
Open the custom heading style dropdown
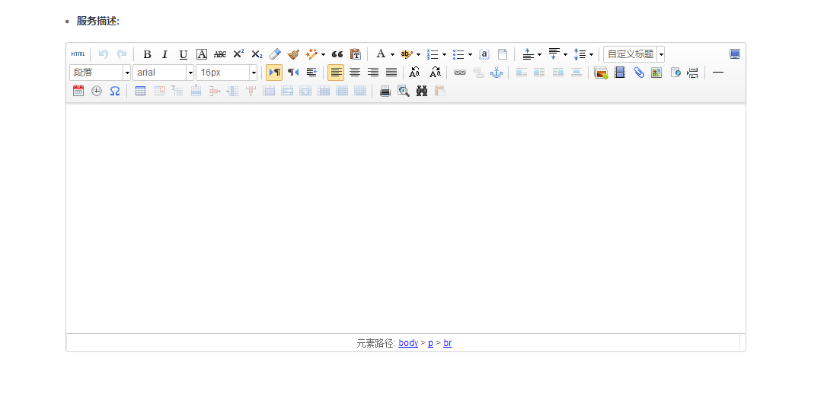pyautogui.click(x=634, y=54)
